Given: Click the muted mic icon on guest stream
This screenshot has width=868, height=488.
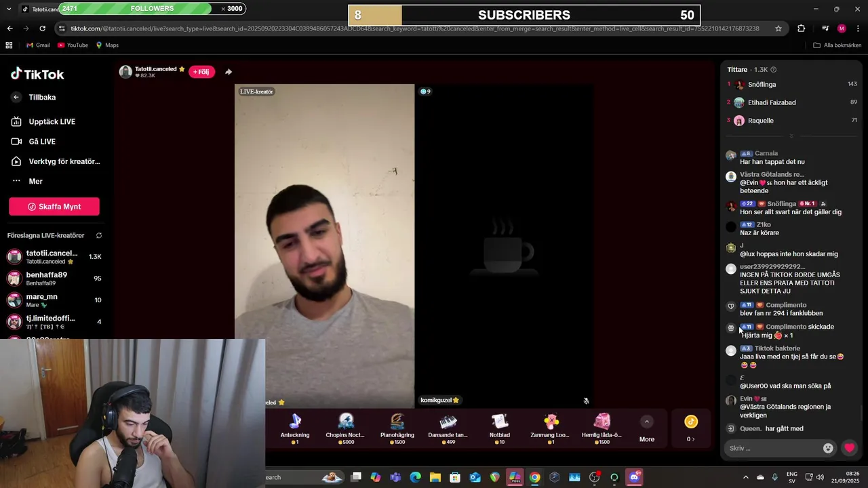Looking at the screenshot, I should pos(587,401).
